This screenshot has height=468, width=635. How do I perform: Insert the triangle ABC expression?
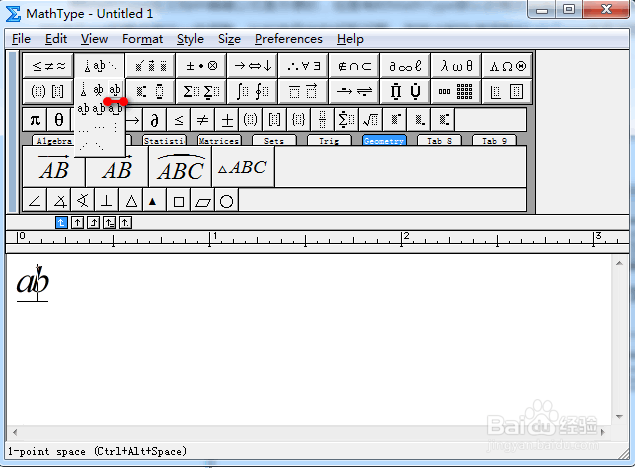tap(243, 167)
